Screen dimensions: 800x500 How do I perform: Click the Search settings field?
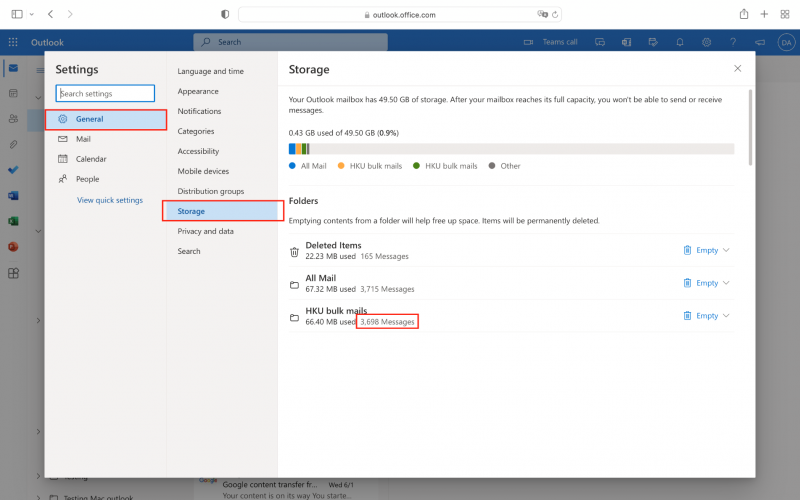tap(105, 93)
